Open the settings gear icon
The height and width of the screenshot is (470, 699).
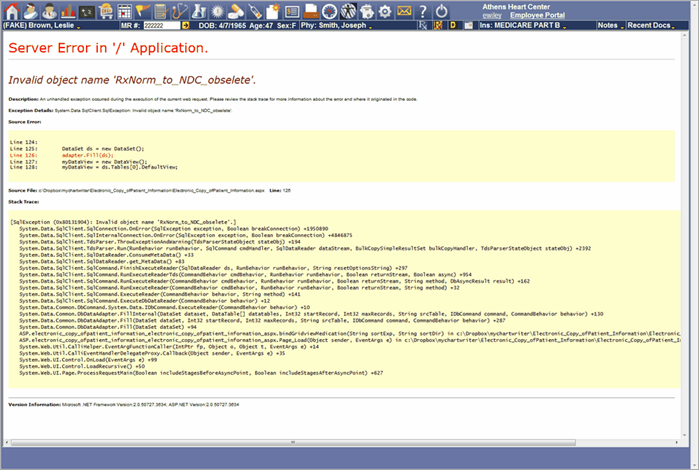tap(386, 10)
